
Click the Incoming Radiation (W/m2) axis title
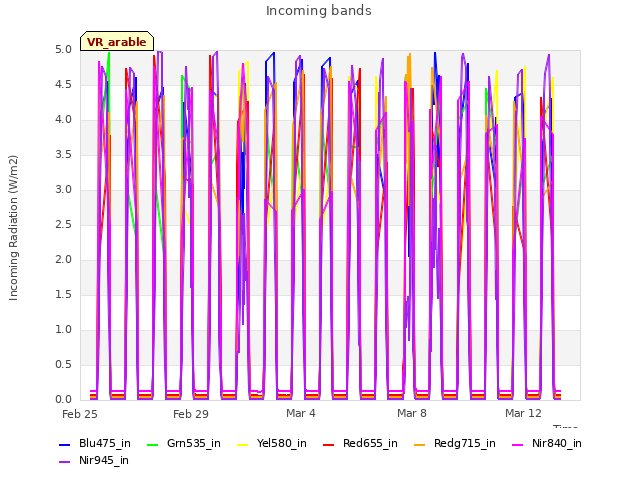click(x=13, y=228)
